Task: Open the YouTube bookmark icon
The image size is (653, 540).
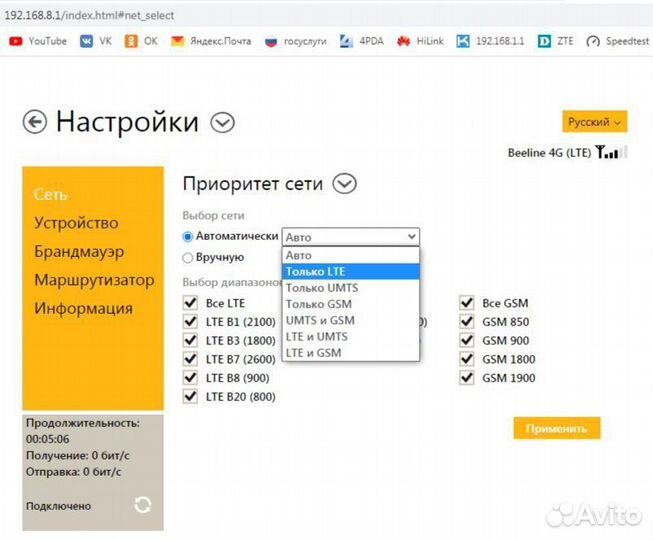Action: (16, 41)
